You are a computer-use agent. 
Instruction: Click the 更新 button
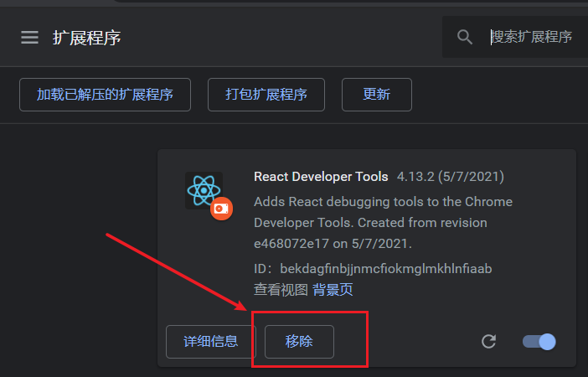[376, 95]
